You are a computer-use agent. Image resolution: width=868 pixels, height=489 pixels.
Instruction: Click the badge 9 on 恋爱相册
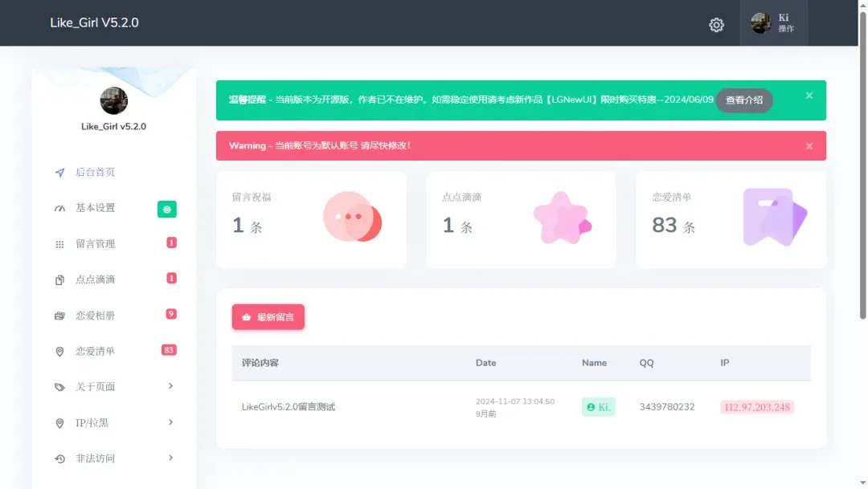point(171,314)
